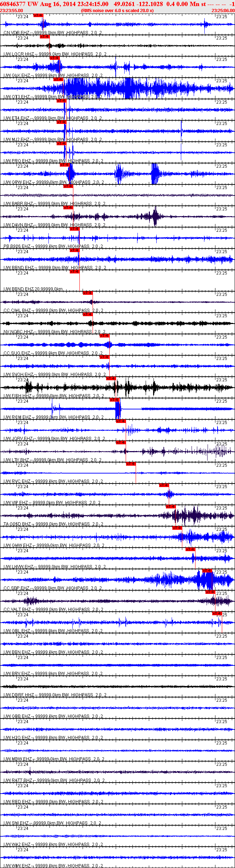Click the red pick marker on the UW GPW trace
235x868 pixels.
64,165
